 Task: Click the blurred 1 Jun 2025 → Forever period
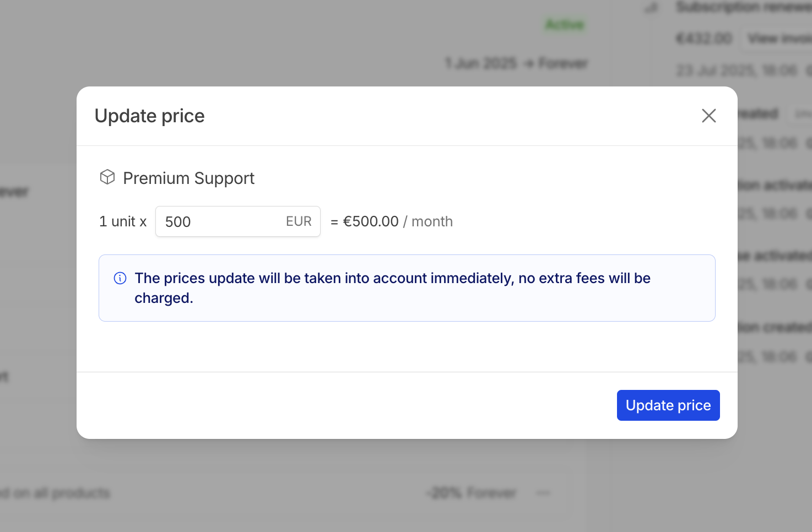point(516,64)
